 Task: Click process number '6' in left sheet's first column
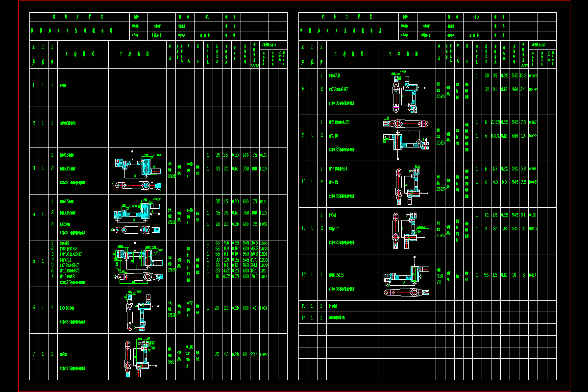[34, 308]
